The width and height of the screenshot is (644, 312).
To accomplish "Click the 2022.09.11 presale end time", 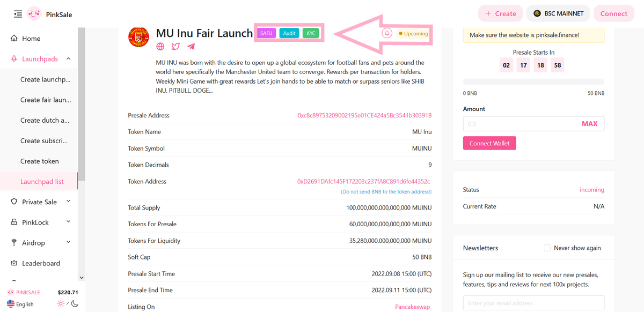I will pyautogui.click(x=401, y=290).
